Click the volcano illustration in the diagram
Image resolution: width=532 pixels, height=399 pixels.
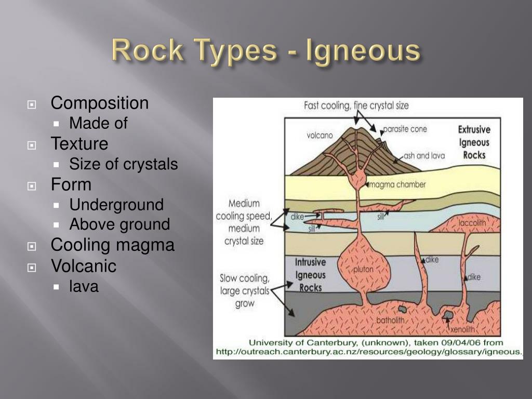(355, 152)
